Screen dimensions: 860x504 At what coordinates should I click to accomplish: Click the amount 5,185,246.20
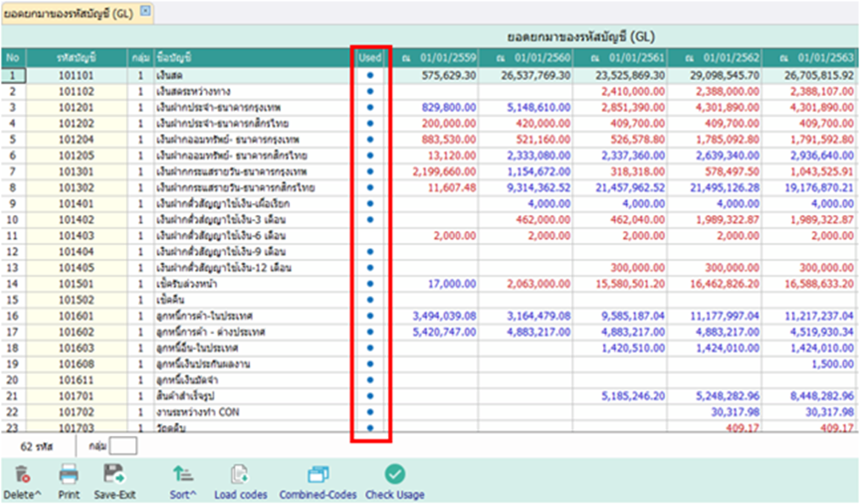coord(633,396)
